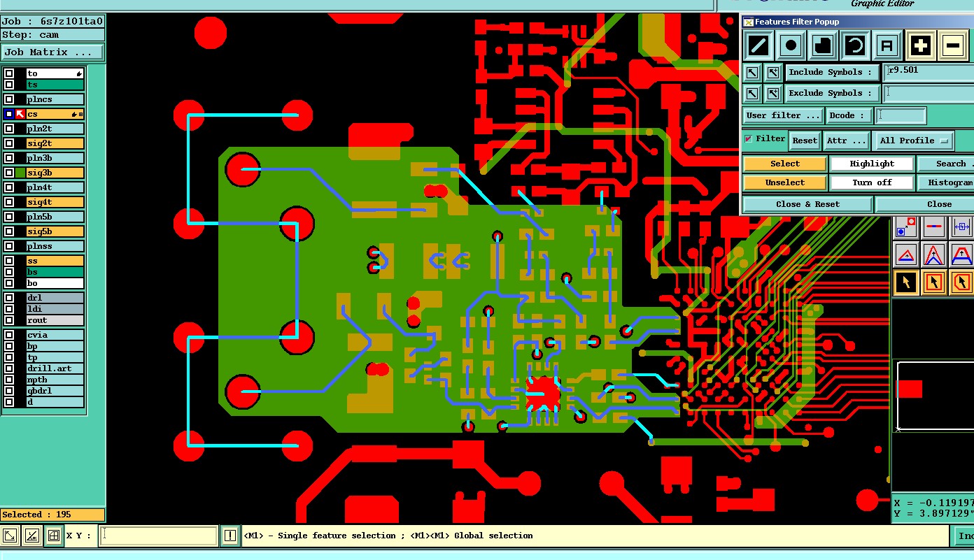Viewport: 974px width, 560px height.
Task: Click the Reset button
Action: pyautogui.click(x=804, y=141)
